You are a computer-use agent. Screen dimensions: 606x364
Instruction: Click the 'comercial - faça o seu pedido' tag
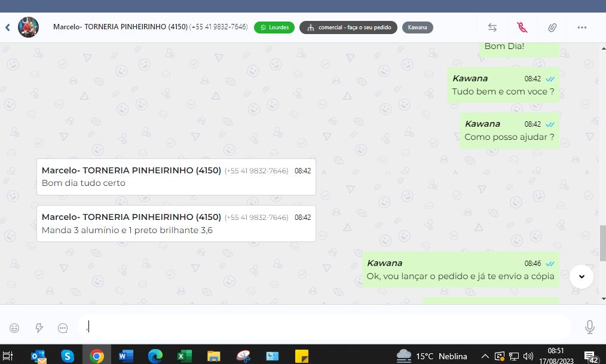[348, 27]
